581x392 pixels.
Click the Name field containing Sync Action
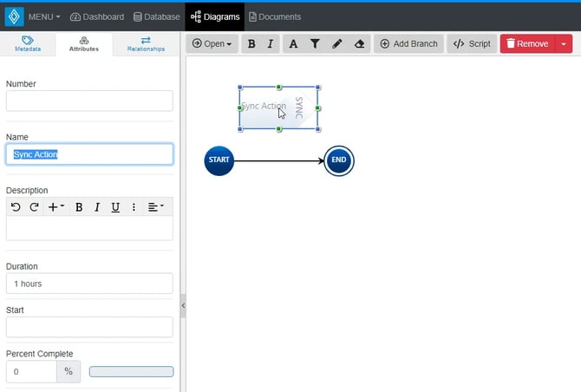[x=89, y=154]
